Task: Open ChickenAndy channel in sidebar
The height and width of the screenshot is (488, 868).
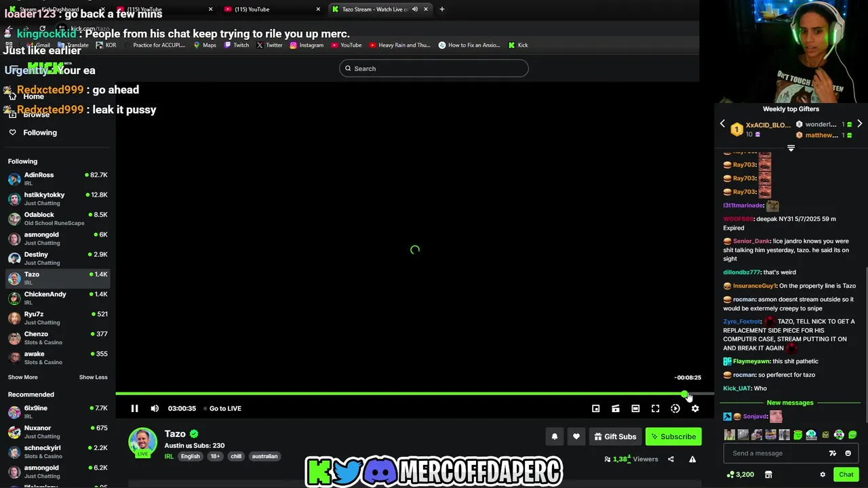Action: (x=58, y=298)
